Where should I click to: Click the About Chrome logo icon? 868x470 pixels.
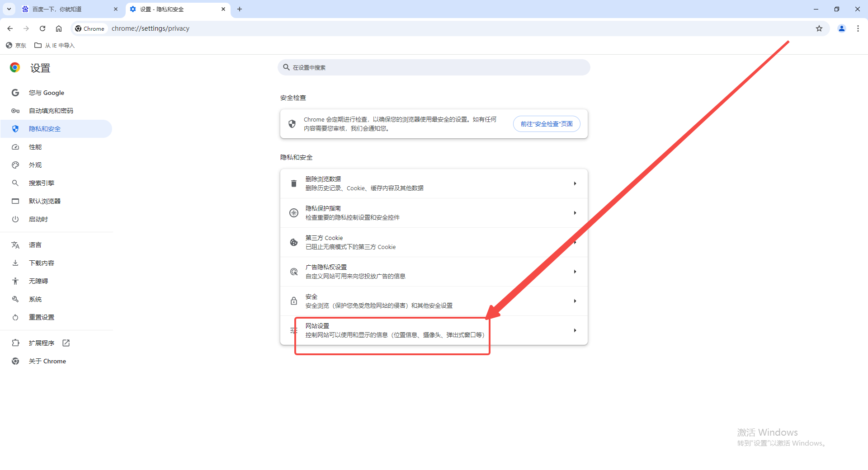pos(15,361)
